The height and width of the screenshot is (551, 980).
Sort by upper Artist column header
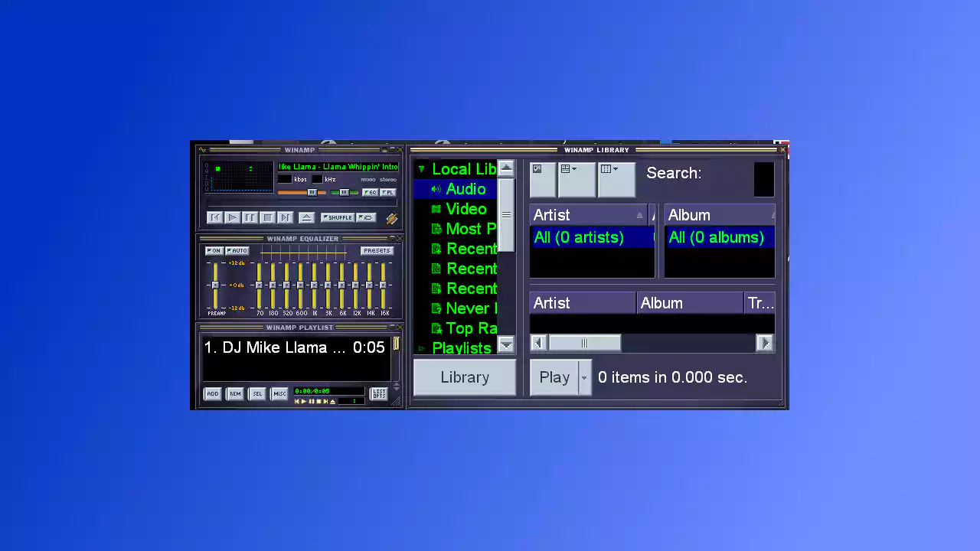point(588,215)
